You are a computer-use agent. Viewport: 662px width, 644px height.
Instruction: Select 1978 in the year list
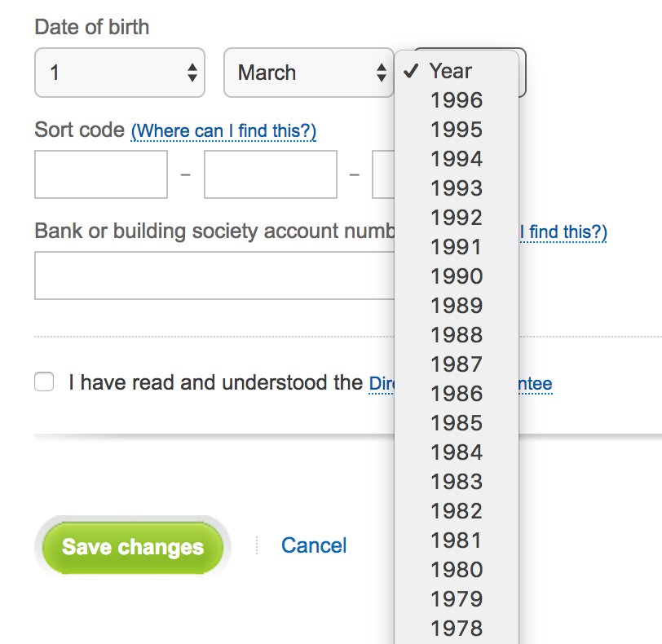[x=457, y=629]
